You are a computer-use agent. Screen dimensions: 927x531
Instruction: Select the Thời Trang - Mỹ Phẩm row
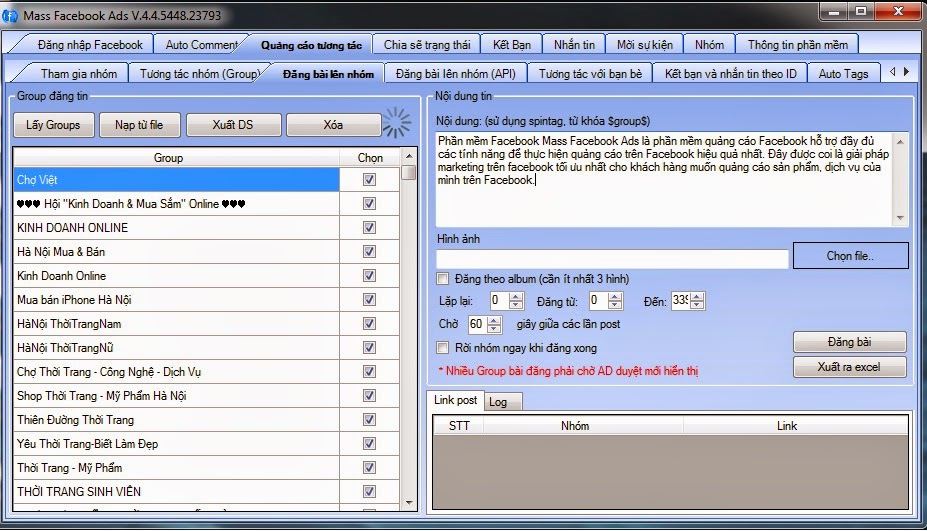click(176, 468)
